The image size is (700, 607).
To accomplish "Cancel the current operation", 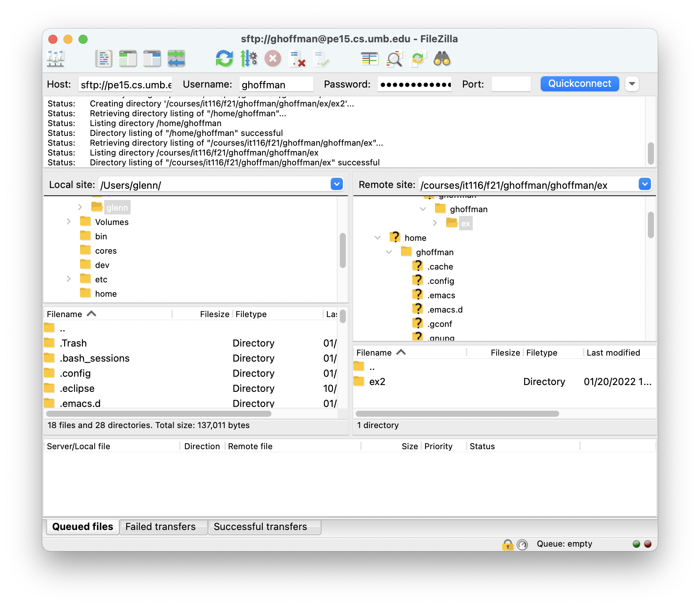I will [x=273, y=59].
